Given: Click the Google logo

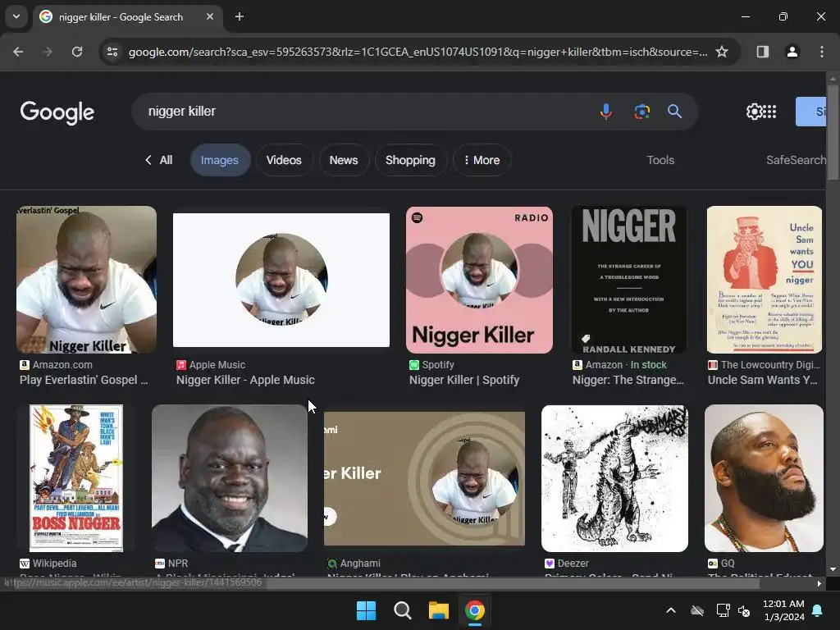Looking at the screenshot, I should pyautogui.click(x=57, y=112).
